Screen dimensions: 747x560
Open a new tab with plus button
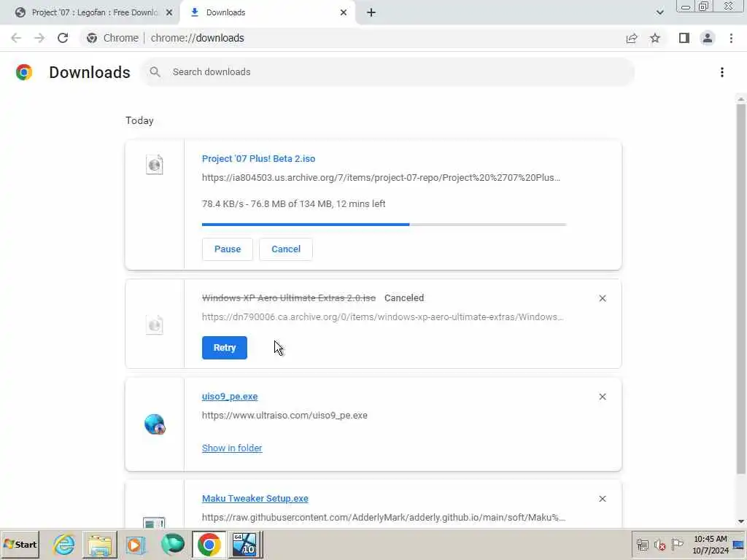371,12
